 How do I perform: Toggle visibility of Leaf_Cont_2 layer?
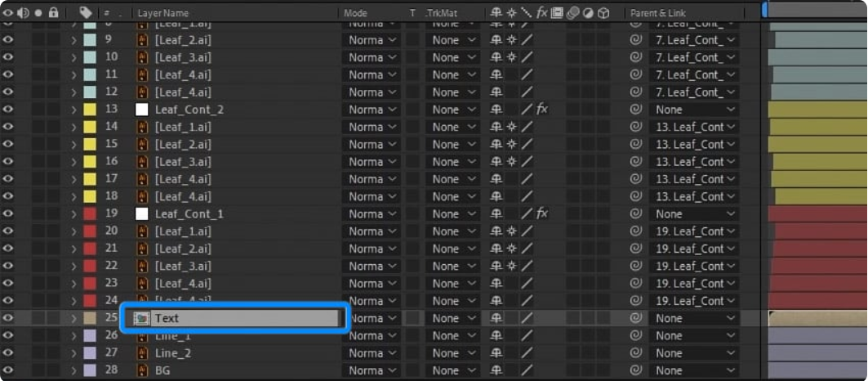tap(7, 110)
